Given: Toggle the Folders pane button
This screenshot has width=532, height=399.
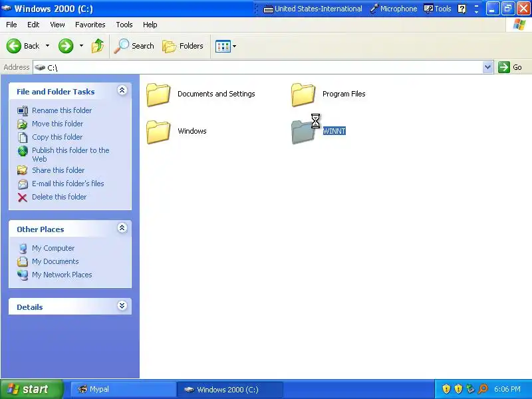Looking at the screenshot, I should tap(183, 46).
